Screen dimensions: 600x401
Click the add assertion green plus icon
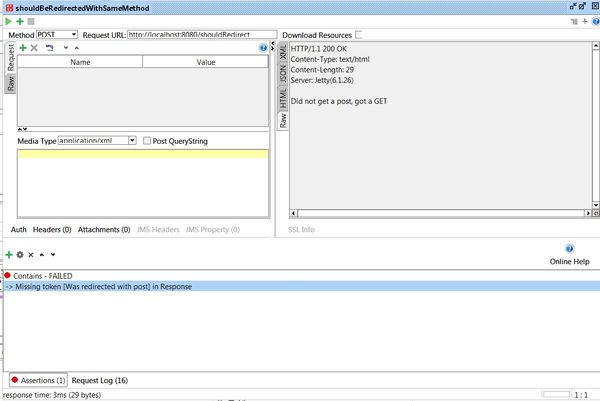click(9, 255)
